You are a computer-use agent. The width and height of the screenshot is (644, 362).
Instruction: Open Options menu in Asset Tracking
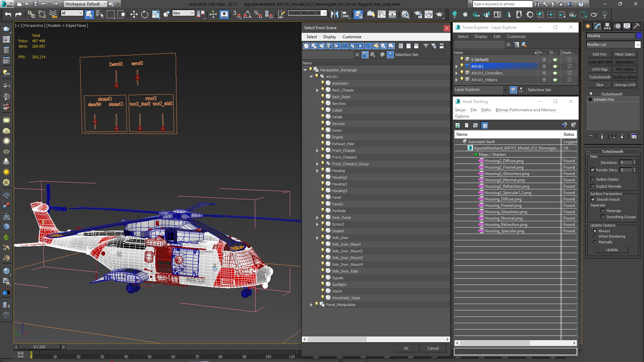pos(462,116)
